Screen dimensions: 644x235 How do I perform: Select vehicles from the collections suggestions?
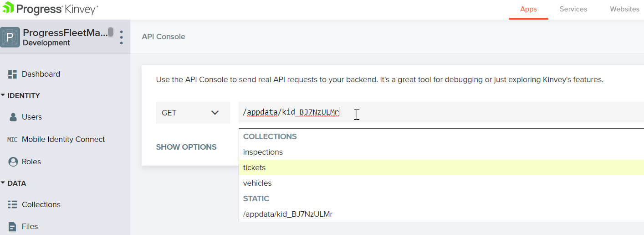point(441,183)
